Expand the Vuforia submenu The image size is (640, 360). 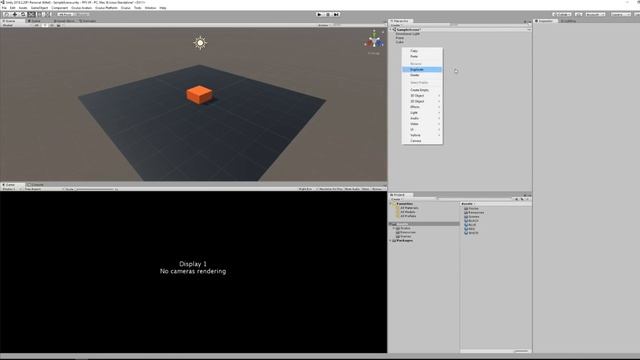point(422,135)
